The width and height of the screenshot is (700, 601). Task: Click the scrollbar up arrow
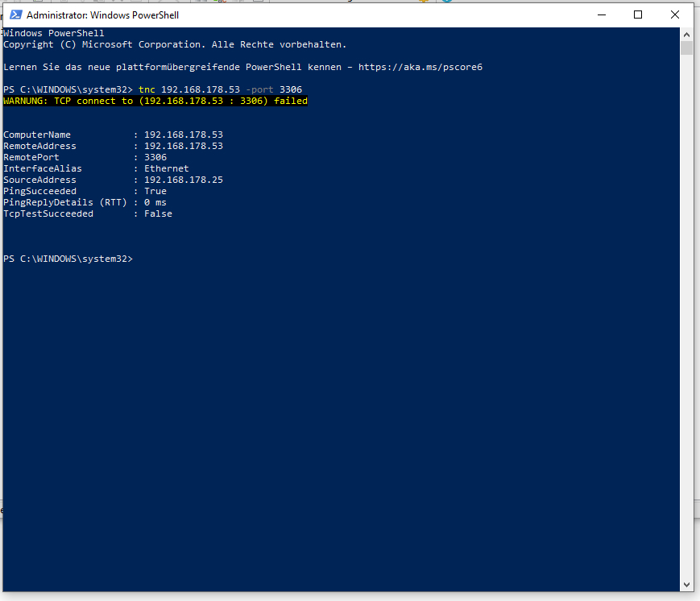click(x=686, y=35)
